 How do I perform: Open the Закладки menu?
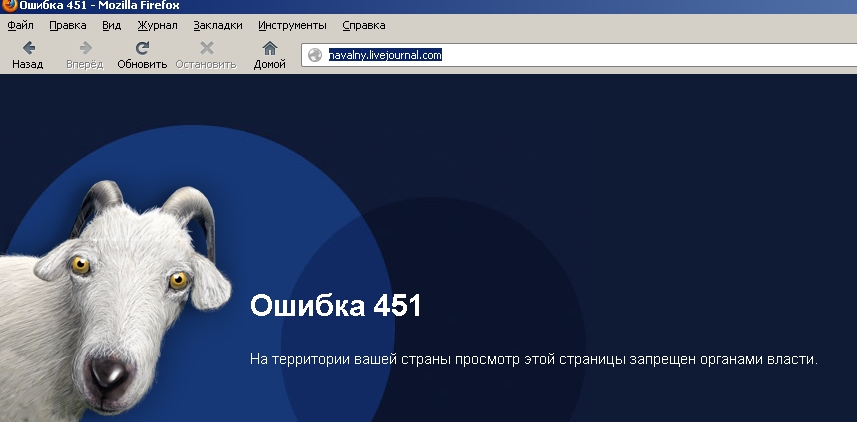(x=218, y=25)
